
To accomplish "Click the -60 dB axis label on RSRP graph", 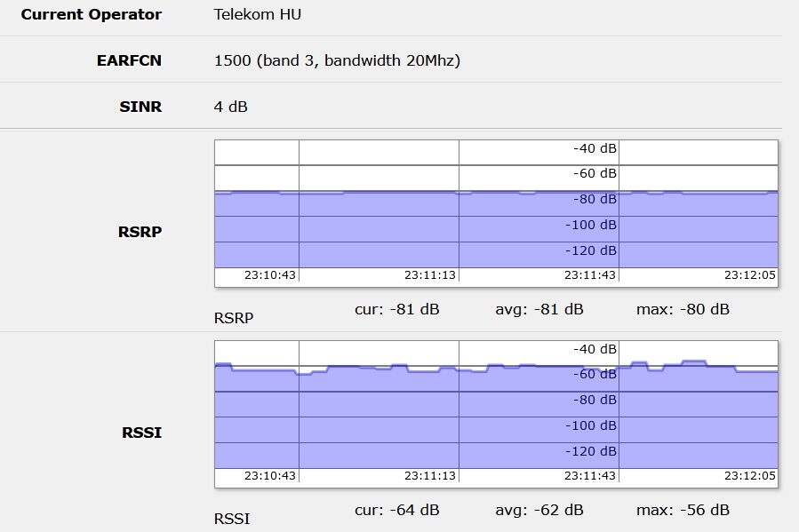I will [x=595, y=173].
